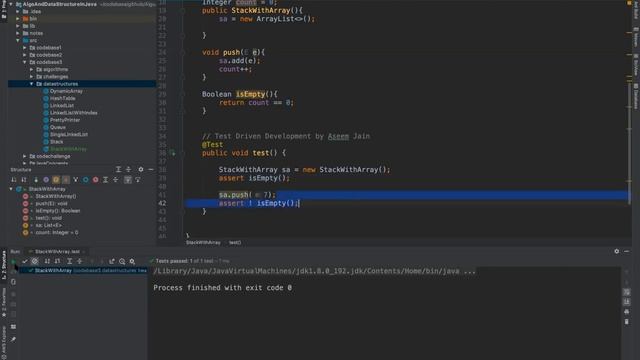The image size is (640, 360).
Task: Pin the Run tab with pin icon
Action: click(13, 339)
